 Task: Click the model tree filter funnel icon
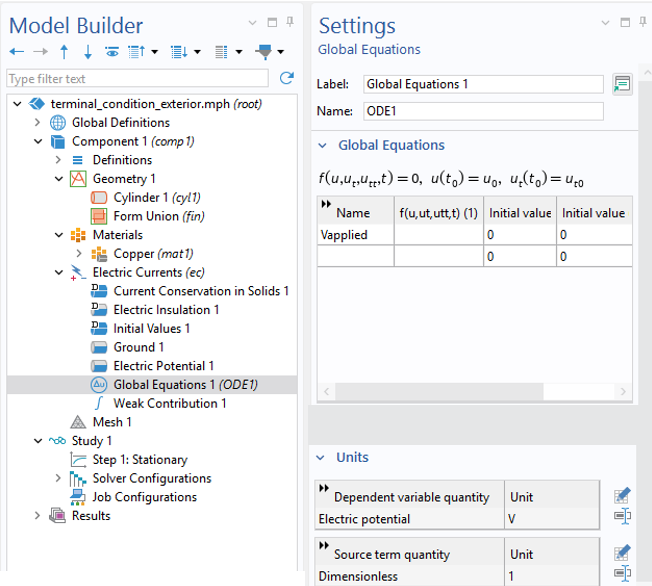tap(264, 52)
